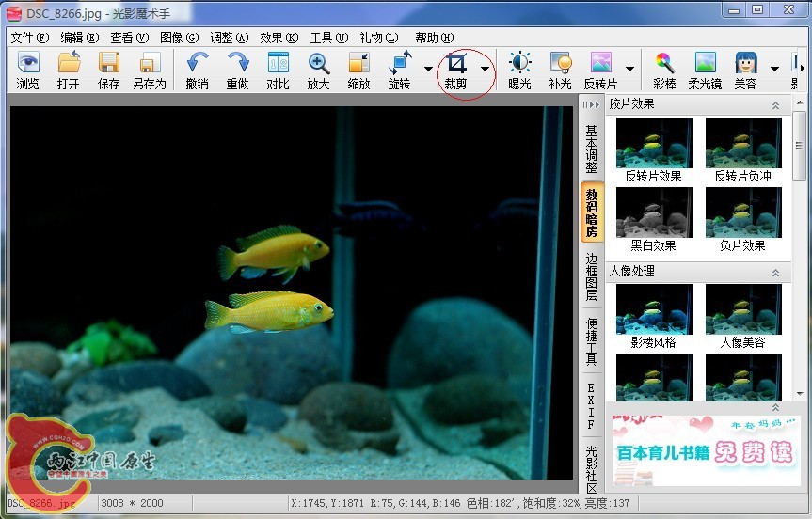Open the 调整(A) menu
This screenshot has width=812, height=519.
pyautogui.click(x=229, y=38)
